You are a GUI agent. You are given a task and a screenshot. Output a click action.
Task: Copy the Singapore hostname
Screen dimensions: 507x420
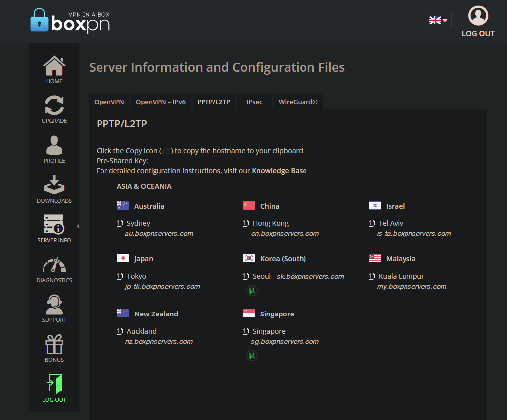pyautogui.click(x=246, y=331)
